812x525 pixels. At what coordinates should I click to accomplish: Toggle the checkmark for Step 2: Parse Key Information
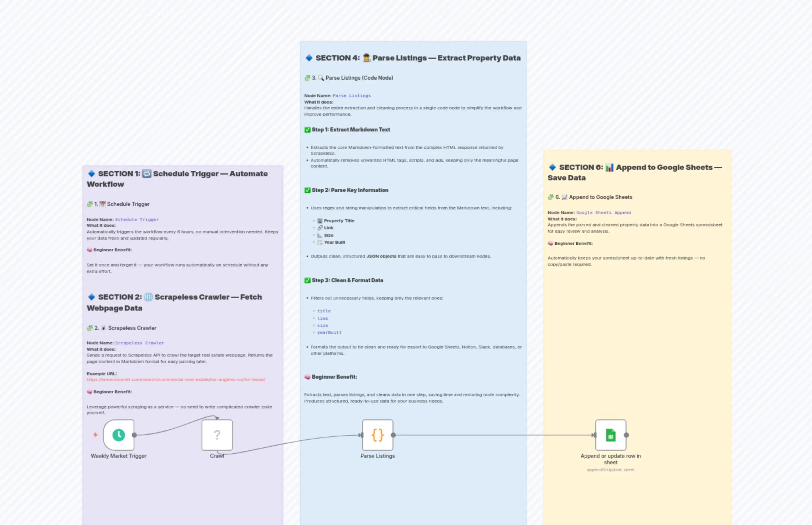click(307, 190)
